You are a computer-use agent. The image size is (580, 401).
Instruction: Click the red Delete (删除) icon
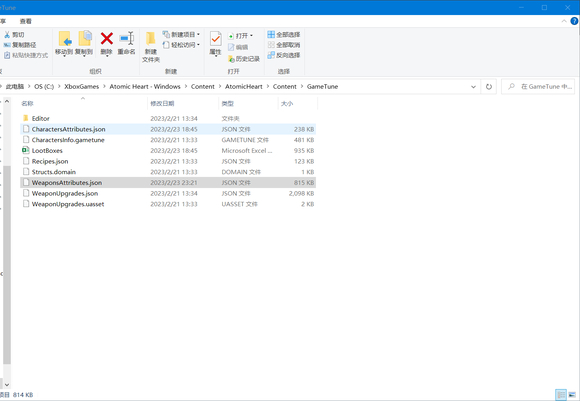point(107,38)
